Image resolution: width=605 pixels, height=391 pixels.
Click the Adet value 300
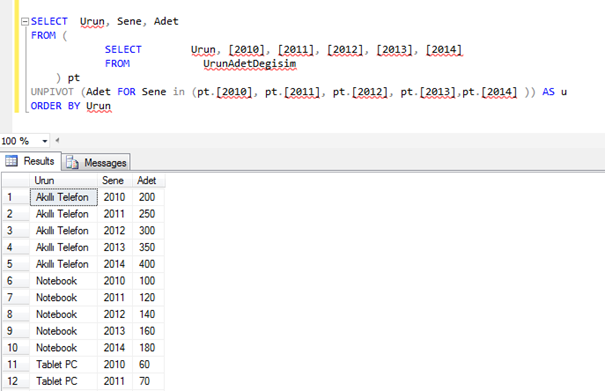coord(149,230)
